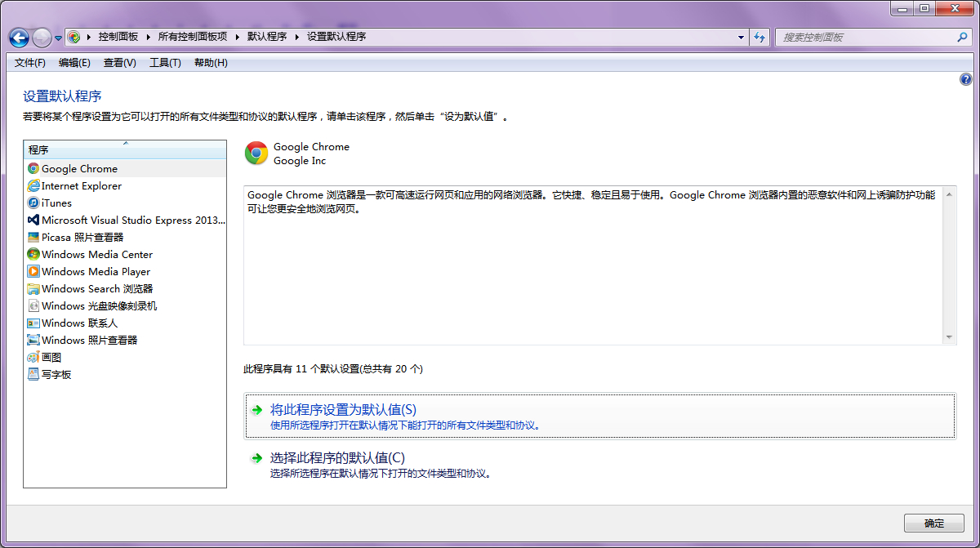
Task: Click the Windows Media Player icon
Action: (33, 271)
